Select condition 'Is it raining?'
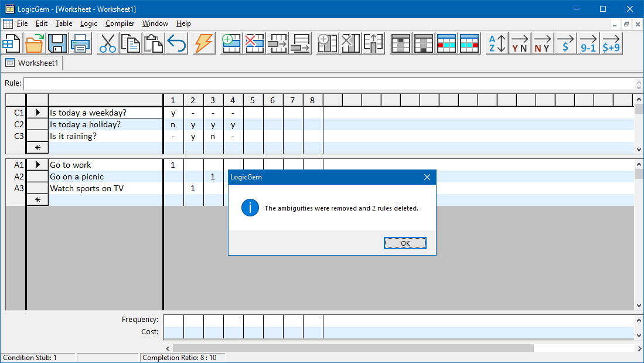Viewport: 644px width, 363px height. 105,136
